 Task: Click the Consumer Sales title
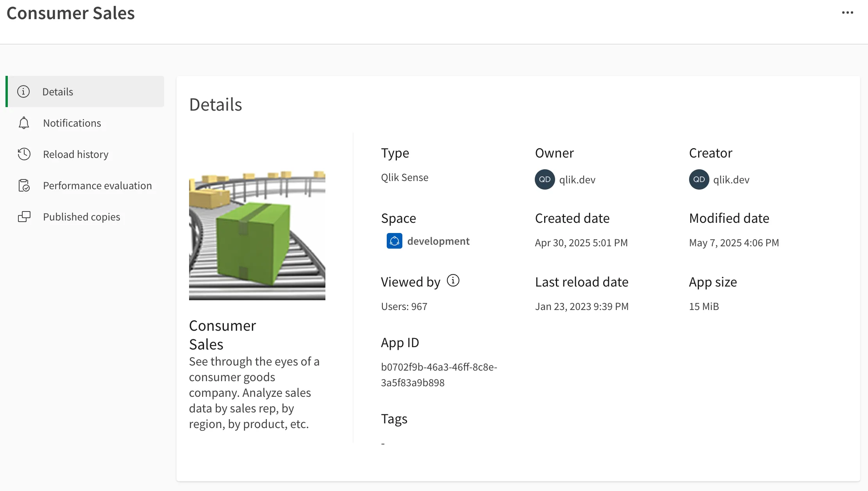71,13
